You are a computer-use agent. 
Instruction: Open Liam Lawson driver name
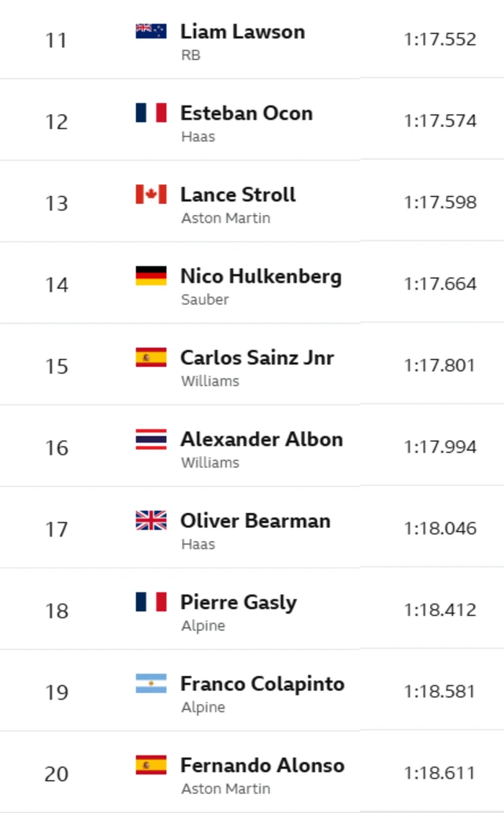point(242,32)
